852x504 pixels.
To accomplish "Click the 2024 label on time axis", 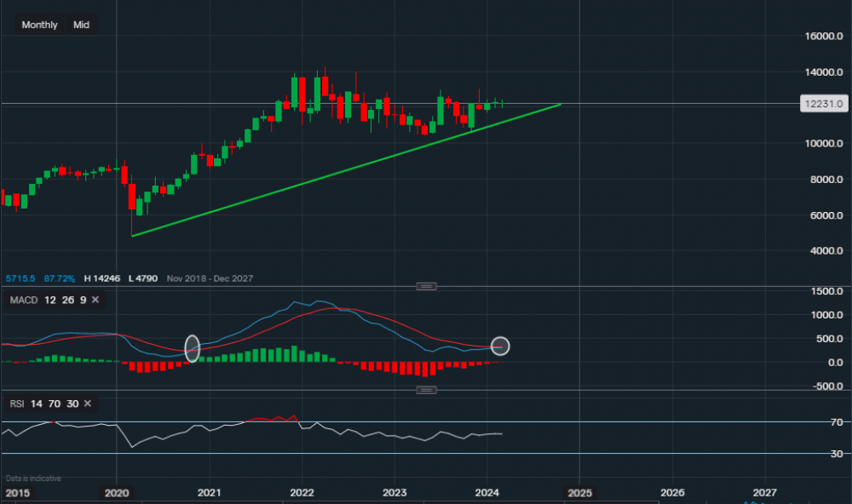I will (x=486, y=493).
